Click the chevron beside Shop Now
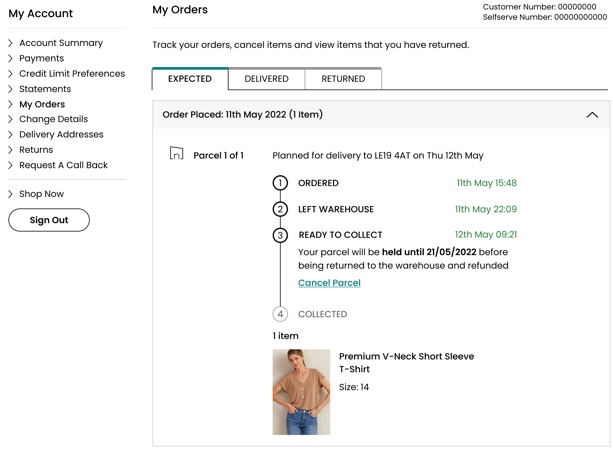The image size is (613, 449). (11, 194)
